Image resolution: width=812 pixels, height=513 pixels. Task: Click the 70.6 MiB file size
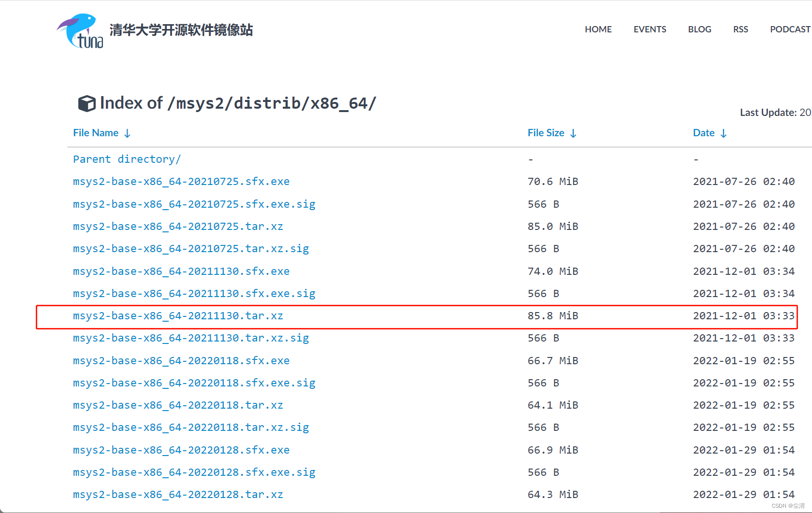[x=553, y=182]
